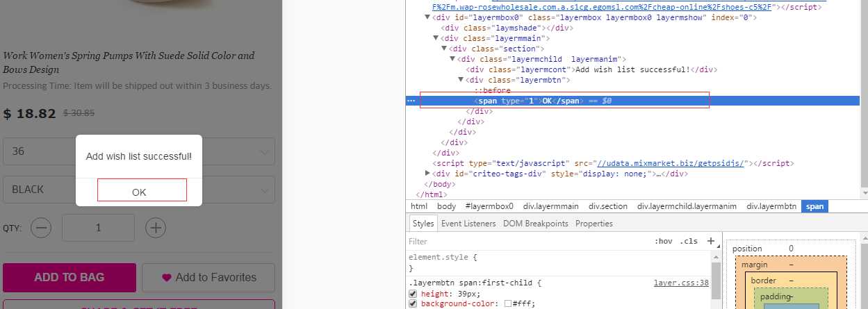Click the ADD TO BAG button
The image size is (868, 309).
(x=69, y=277)
